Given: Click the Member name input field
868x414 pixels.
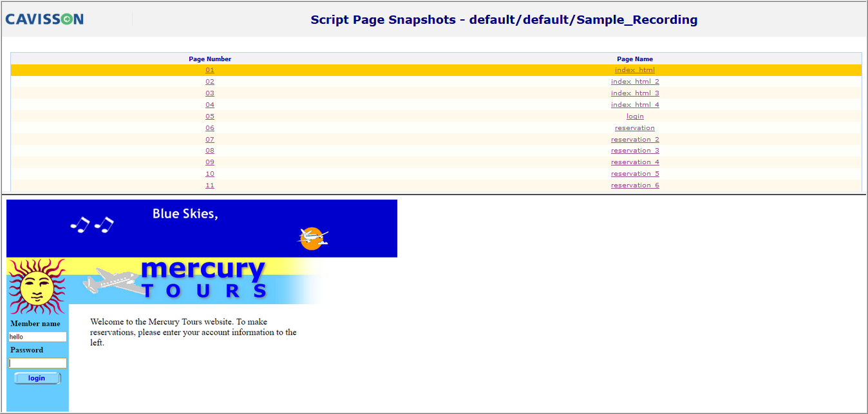Looking at the screenshot, I should (37, 337).
